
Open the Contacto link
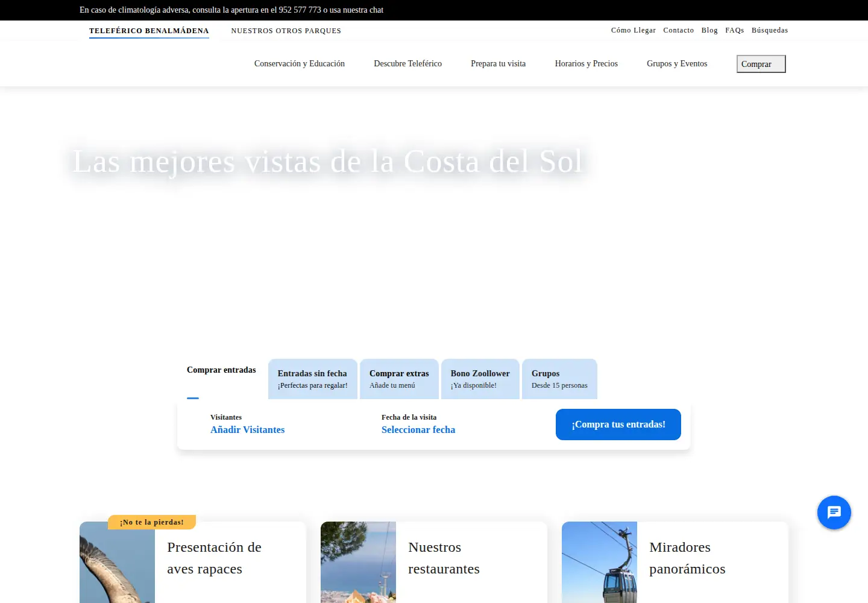pyautogui.click(x=679, y=30)
